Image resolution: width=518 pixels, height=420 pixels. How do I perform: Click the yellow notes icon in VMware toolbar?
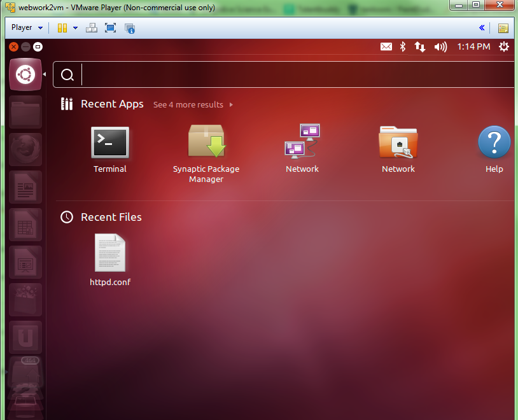tap(503, 28)
